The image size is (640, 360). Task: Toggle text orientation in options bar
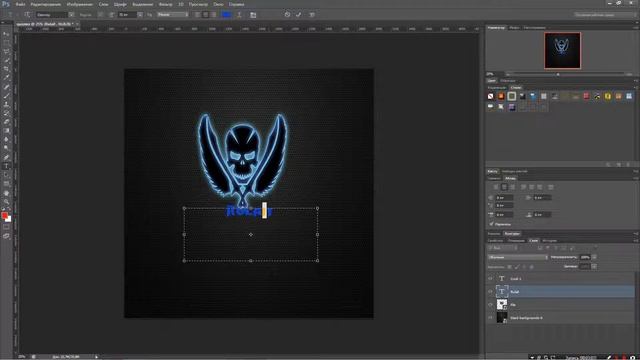(x=27, y=15)
